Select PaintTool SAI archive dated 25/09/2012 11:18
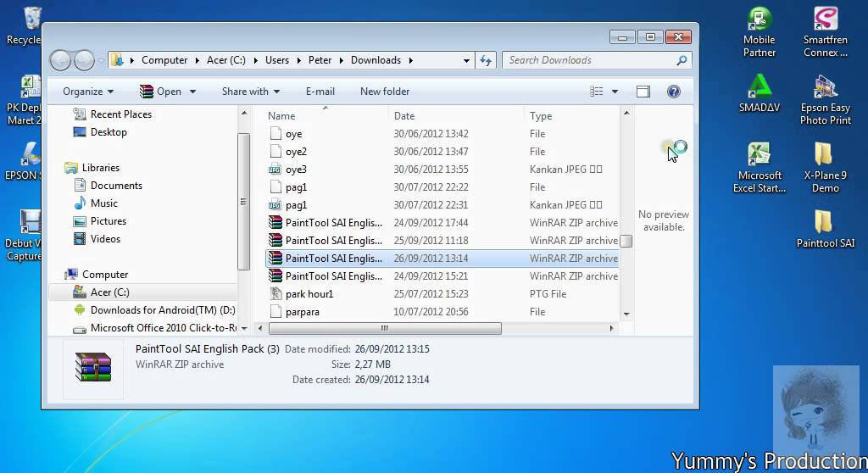The height and width of the screenshot is (473, 868). point(442,241)
